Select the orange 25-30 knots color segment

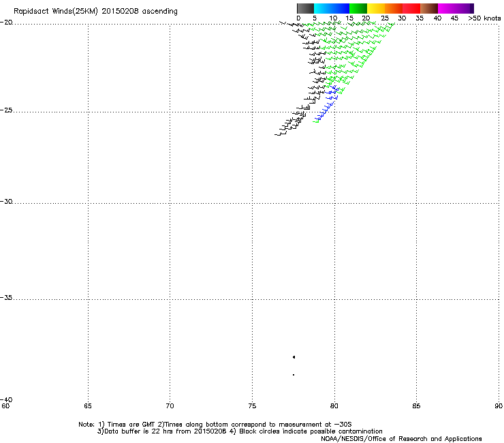click(x=394, y=8)
